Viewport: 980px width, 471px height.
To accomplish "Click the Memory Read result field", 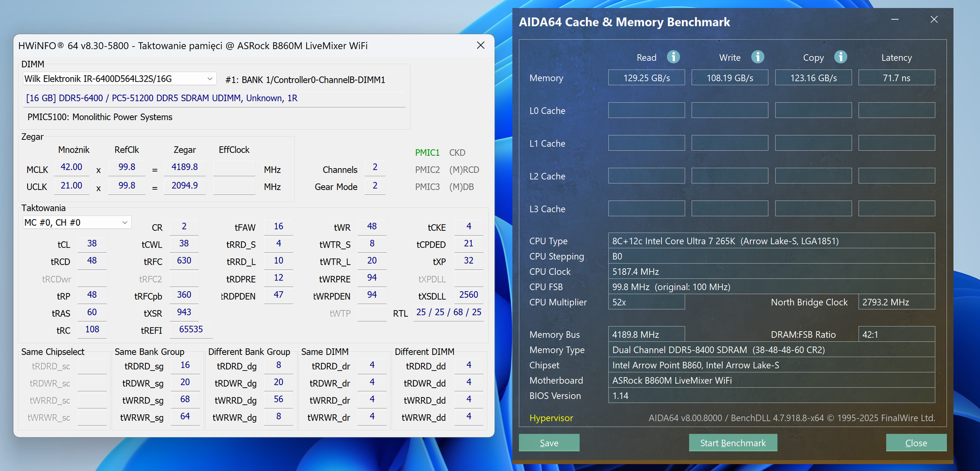I will [646, 78].
